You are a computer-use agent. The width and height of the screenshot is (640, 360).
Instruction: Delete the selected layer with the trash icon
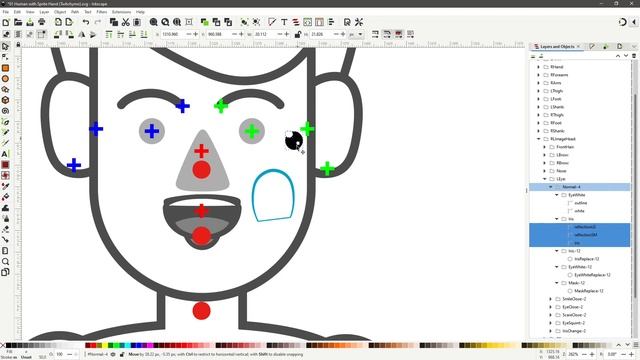[634, 56]
